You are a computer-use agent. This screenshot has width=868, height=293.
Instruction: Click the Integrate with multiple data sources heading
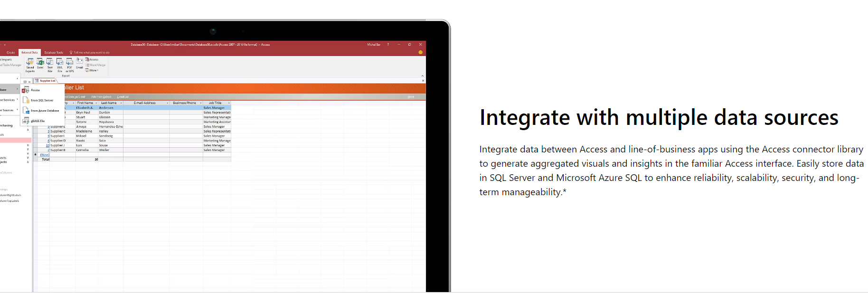659,118
